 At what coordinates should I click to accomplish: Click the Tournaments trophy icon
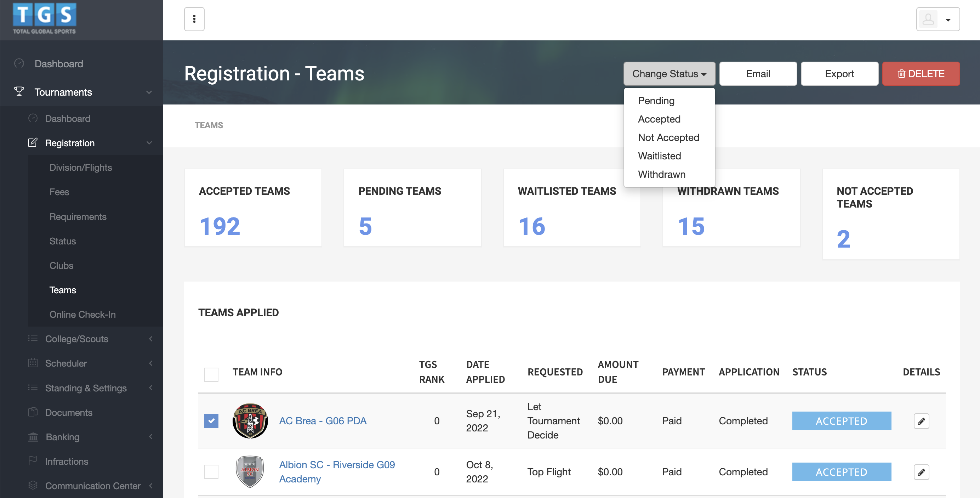pyautogui.click(x=19, y=92)
